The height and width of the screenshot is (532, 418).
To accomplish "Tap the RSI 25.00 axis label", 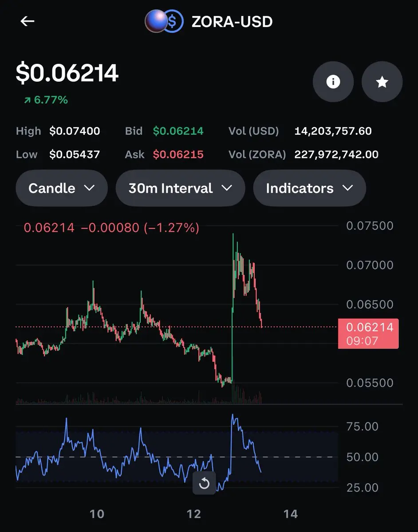I will tap(363, 488).
